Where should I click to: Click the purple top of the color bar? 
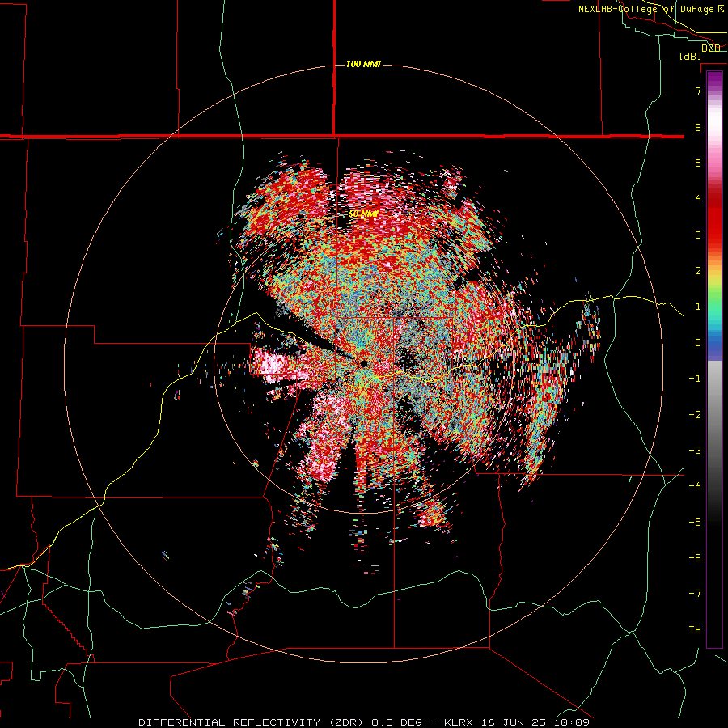(x=714, y=79)
